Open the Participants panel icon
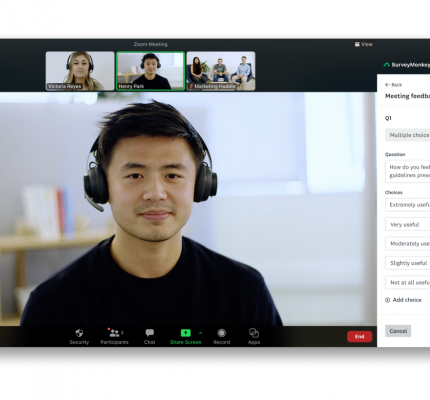The height and width of the screenshot is (400, 430). [114, 333]
